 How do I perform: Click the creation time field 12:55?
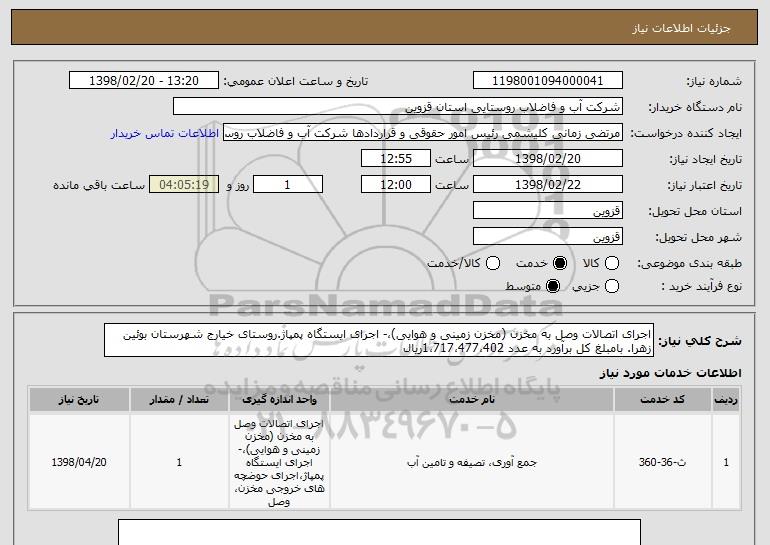point(396,159)
